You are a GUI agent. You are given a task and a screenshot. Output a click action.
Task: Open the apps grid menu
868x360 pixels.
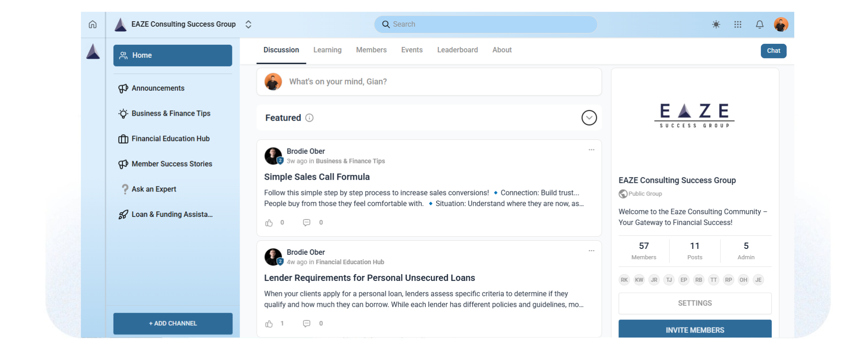pyautogui.click(x=738, y=24)
